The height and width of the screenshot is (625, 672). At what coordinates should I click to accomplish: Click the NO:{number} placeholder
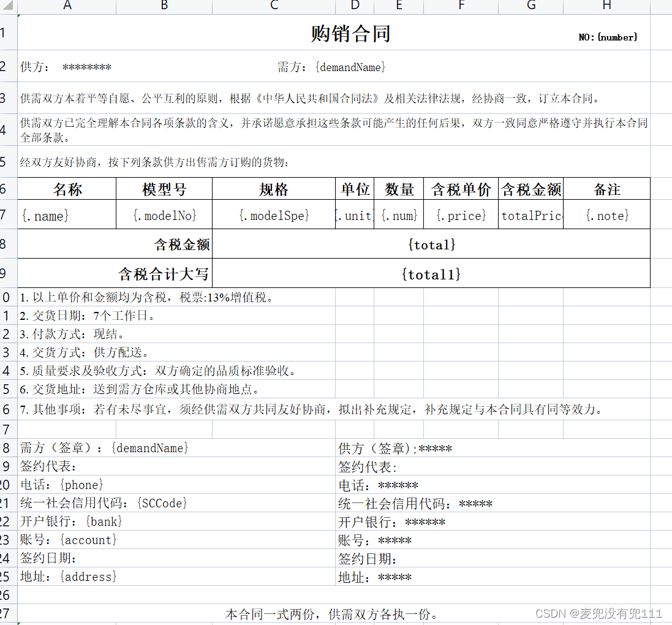point(608,37)
